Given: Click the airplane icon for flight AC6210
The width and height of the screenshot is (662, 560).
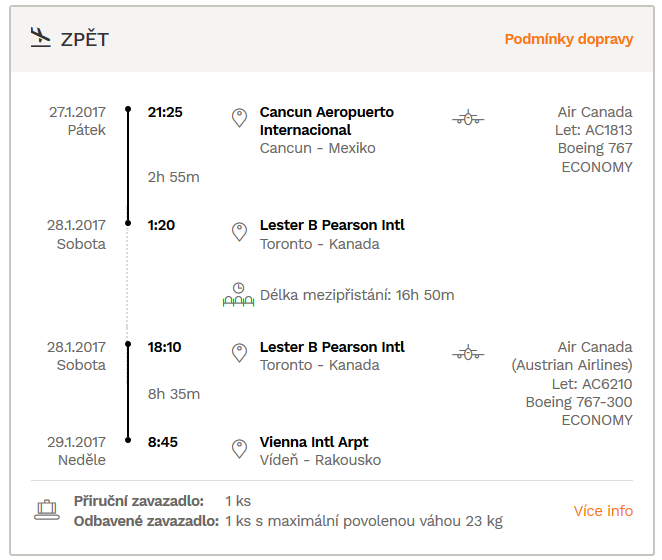Looking at the screenshot, I should coord(468,353).
